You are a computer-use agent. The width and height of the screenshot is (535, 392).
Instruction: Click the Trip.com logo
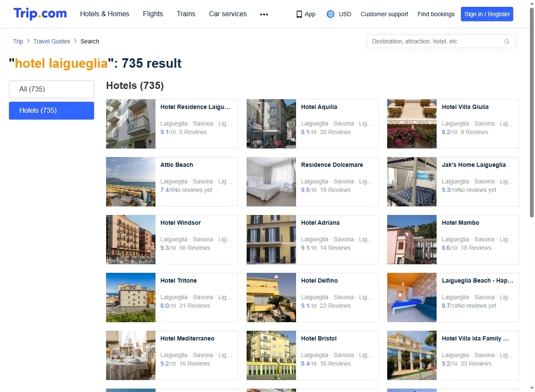click(40, 14)
